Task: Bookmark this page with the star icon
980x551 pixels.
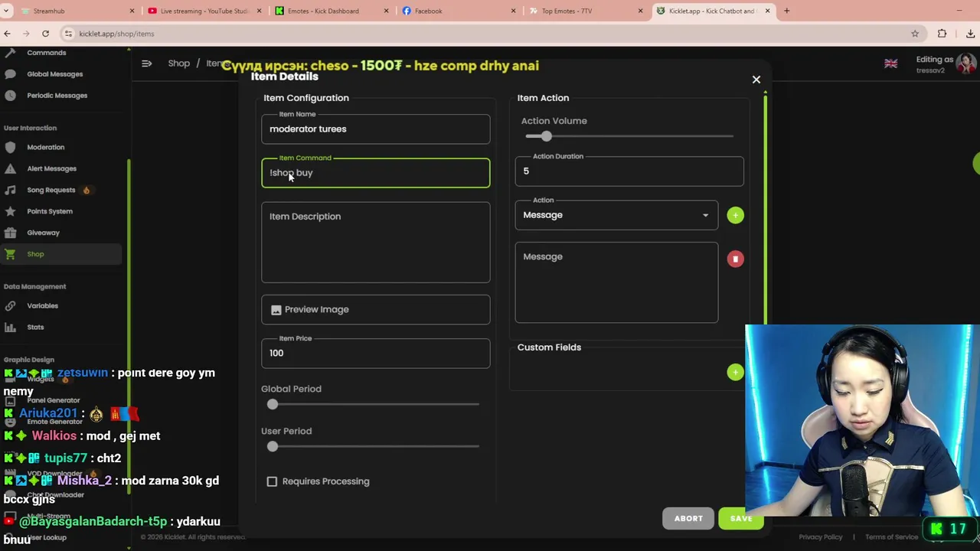Action: tap(915, 34)
